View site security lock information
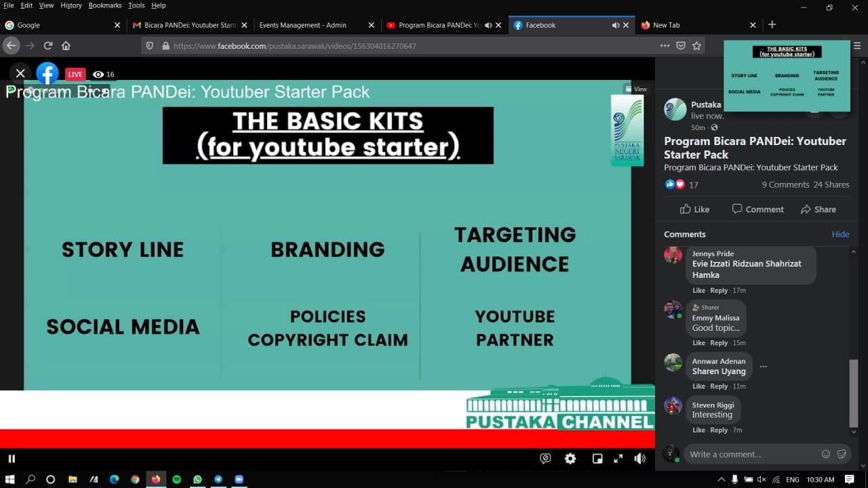Screen dimensions: 868x488 pyautogui.click(x=165, y=46)
